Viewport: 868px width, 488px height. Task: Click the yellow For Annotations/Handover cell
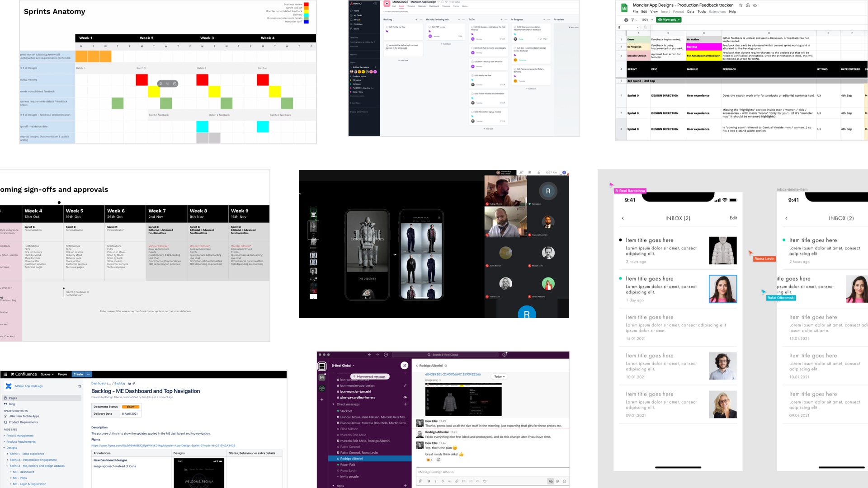coord(703,56)
